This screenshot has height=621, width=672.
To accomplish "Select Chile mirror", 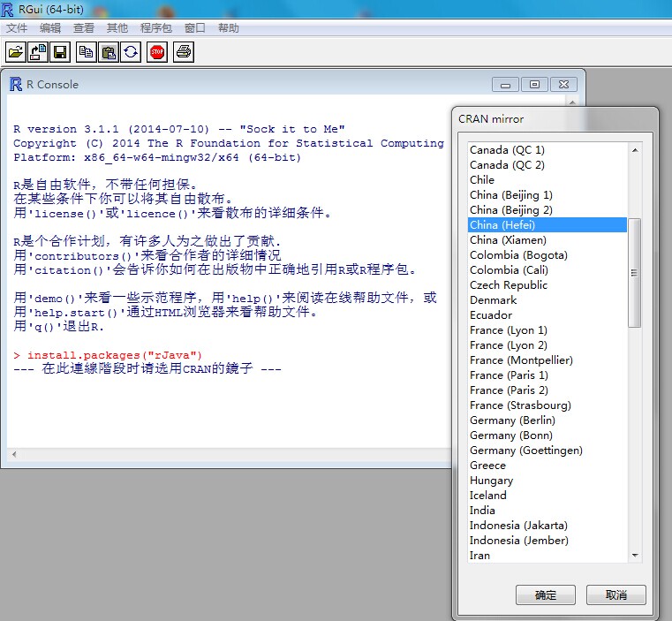I will pos(547,180).
